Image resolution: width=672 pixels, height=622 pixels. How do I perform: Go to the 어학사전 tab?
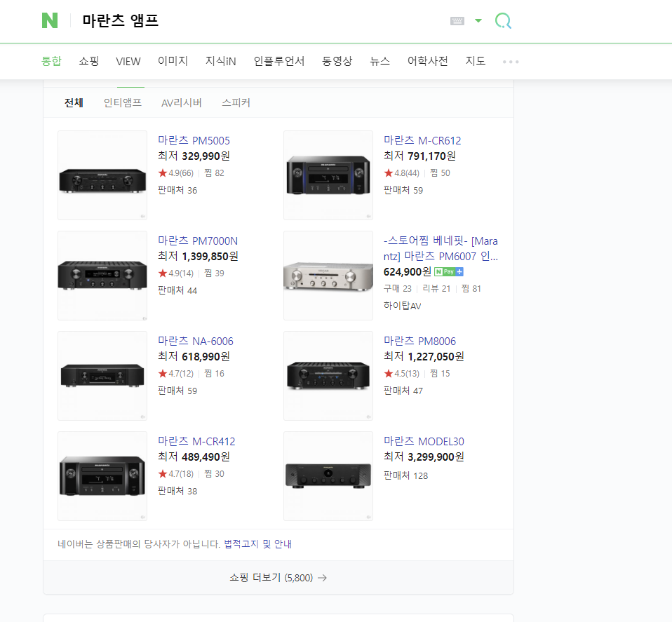pos(428,61)
